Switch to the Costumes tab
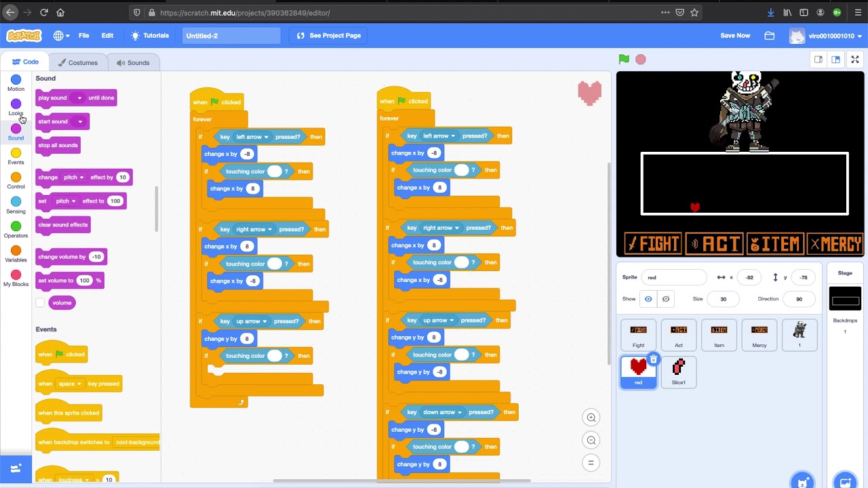The image size is (868, 488). pyautogui.click(x=78, y=63)
